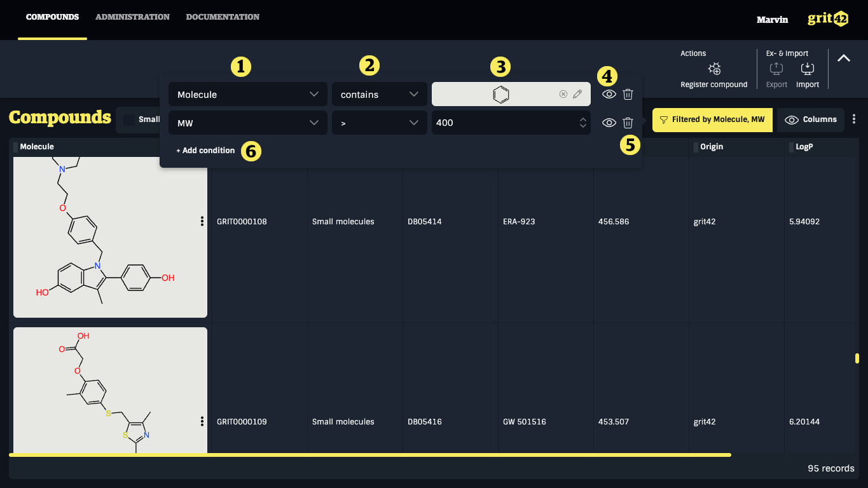Click the Filtered by Molecule, MW button
This screenshot has width=868, height=488.
712,119
